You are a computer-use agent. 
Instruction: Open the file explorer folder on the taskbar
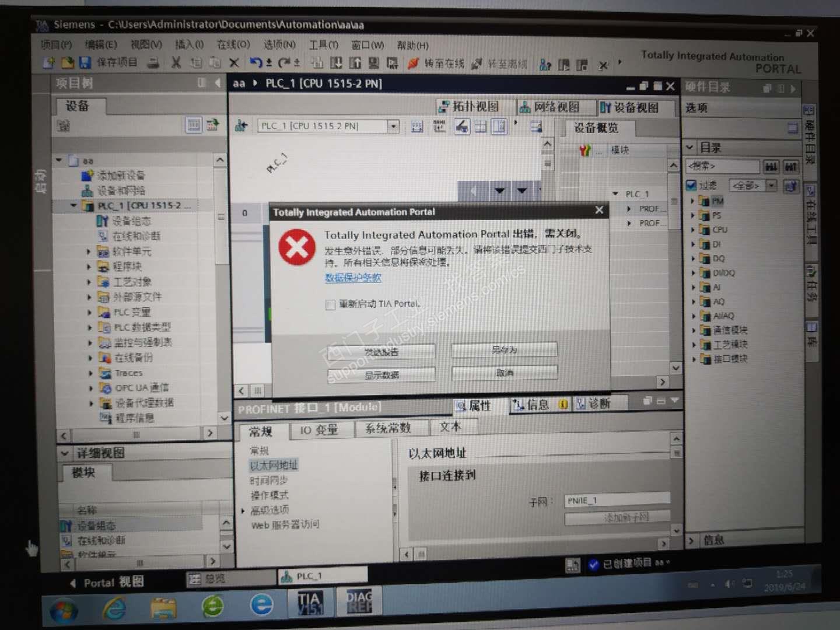[164, 608]
